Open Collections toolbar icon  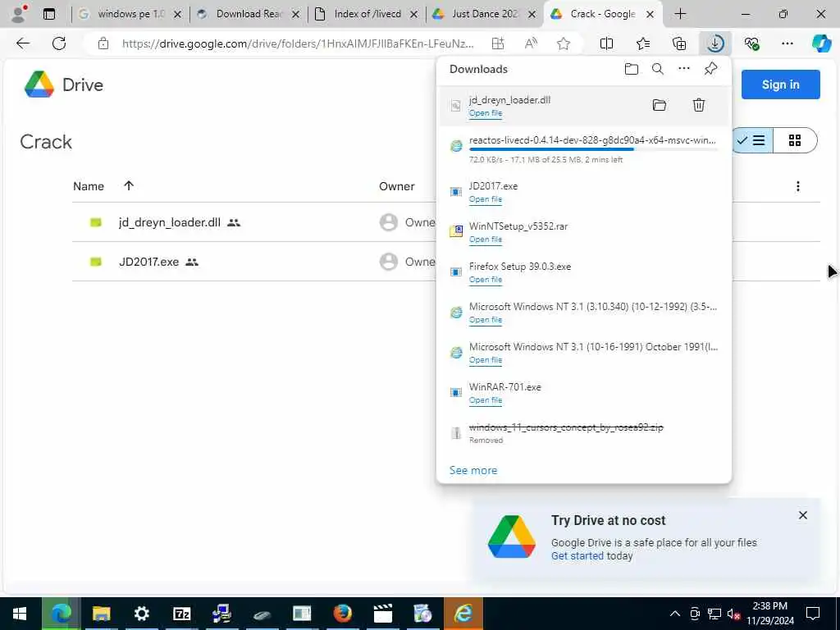tap(678, 43)
